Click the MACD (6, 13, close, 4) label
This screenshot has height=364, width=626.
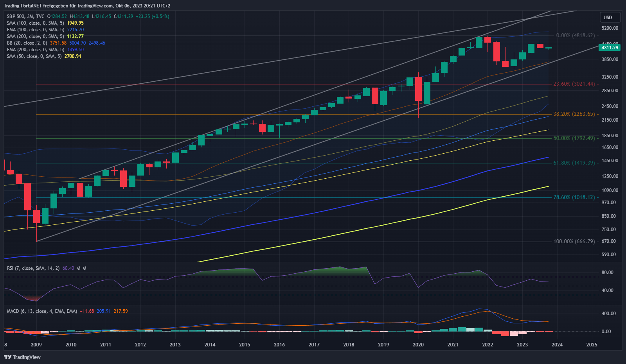pos(42,311)
